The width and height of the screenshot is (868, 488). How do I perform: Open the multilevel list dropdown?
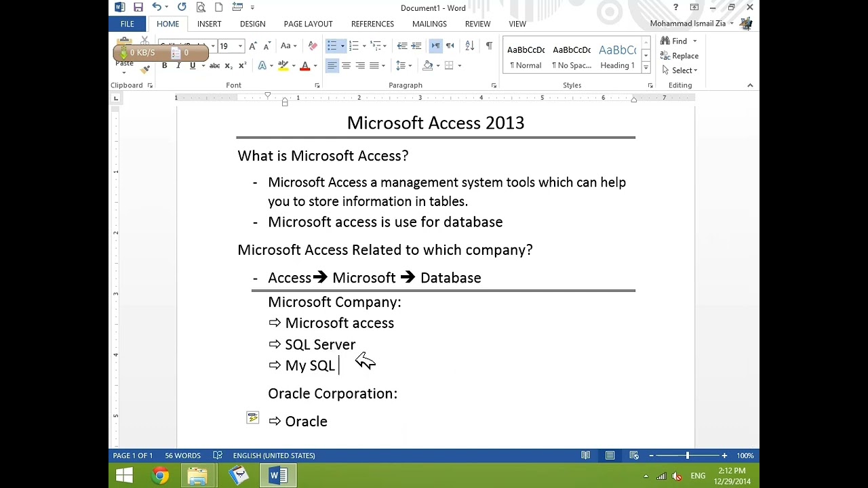[384, 46]
